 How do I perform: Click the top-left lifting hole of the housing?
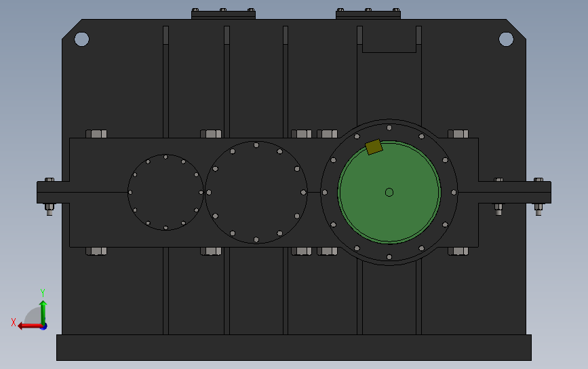[82, 39]
